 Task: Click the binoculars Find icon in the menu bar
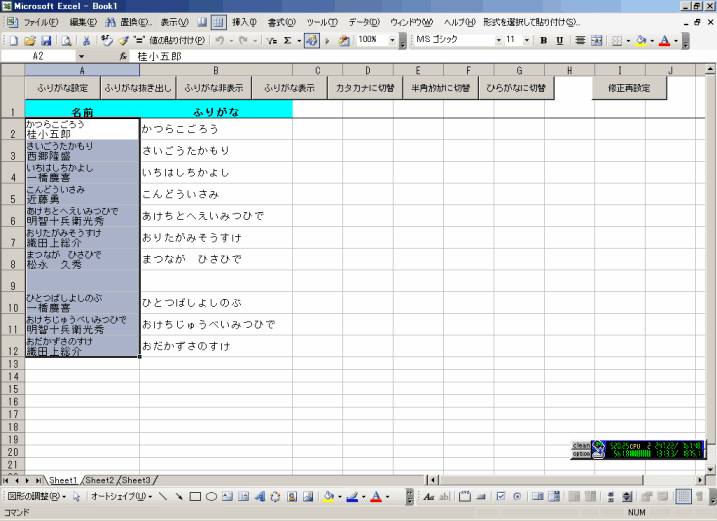pos(110,22)
